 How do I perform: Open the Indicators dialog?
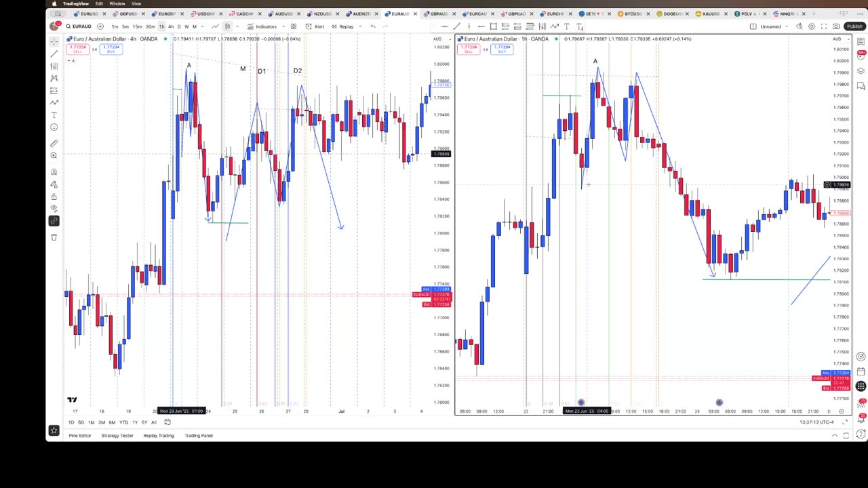click(x=262, y=26)
